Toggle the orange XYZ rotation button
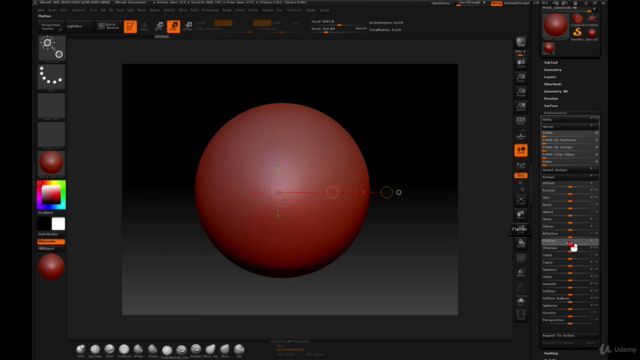Image resolution: width=640 pixels, height=360 pixels. coord(521,176)
